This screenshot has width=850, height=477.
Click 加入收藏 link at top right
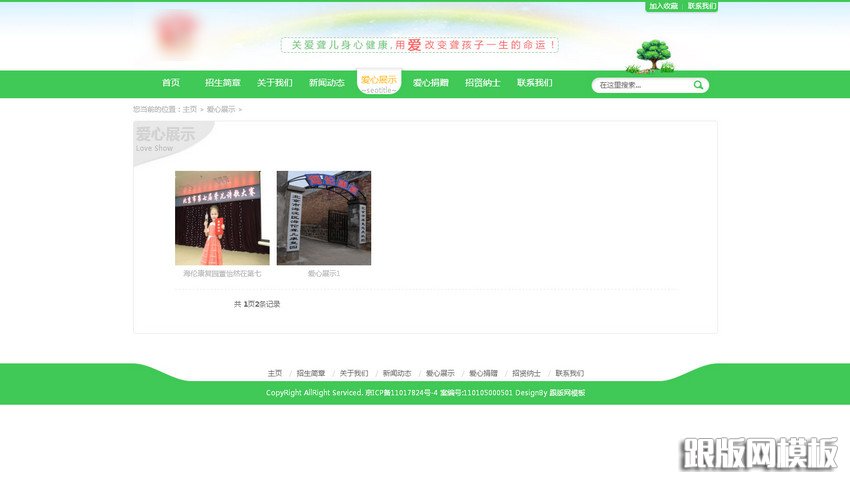tap(664, 6)
